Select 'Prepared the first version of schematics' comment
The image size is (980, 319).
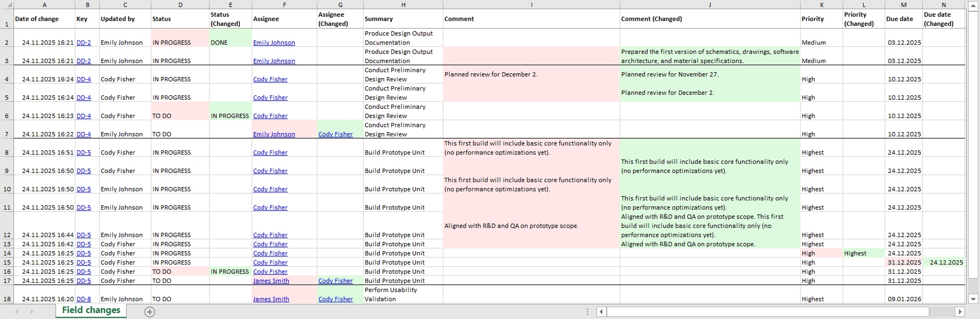click(x=710, y=56)
